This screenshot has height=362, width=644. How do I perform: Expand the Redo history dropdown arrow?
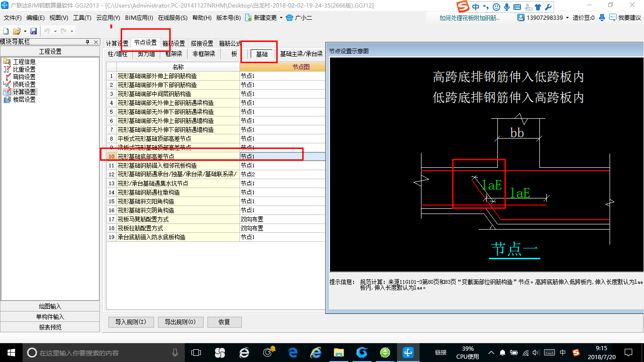(72, 31)
